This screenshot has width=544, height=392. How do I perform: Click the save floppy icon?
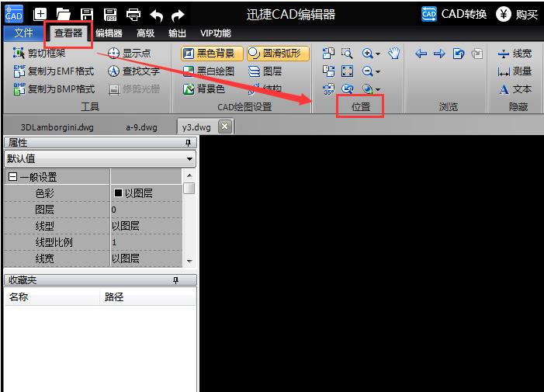pyautogui.click(x=87, y=14)
